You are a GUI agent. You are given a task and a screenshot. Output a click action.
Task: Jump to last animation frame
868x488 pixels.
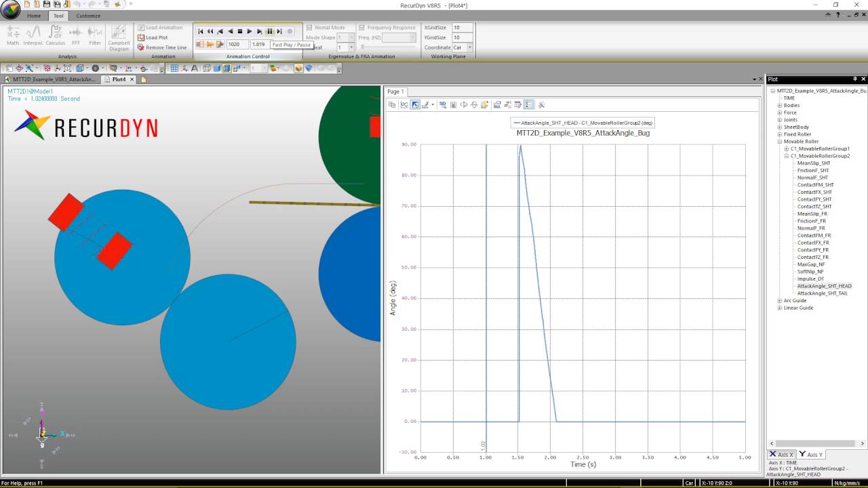[279, 31]
